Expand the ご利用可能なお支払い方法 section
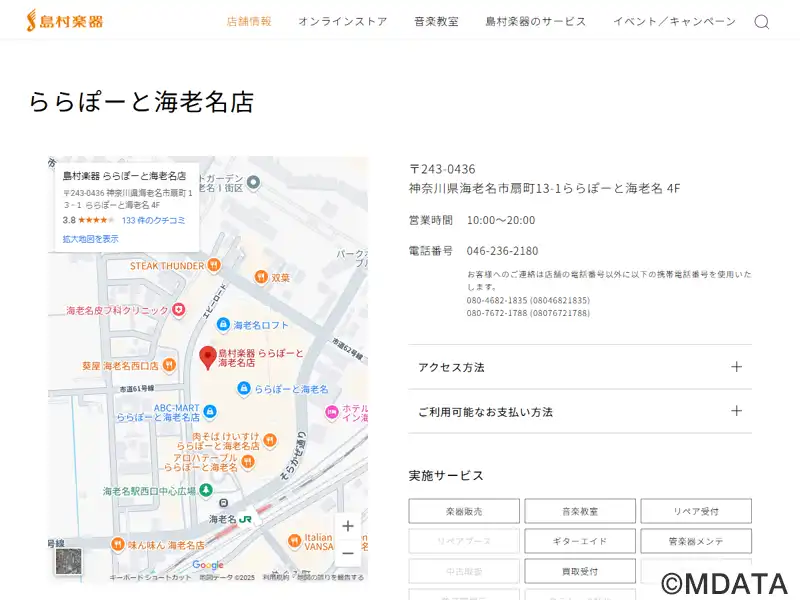 click(580, 411)
